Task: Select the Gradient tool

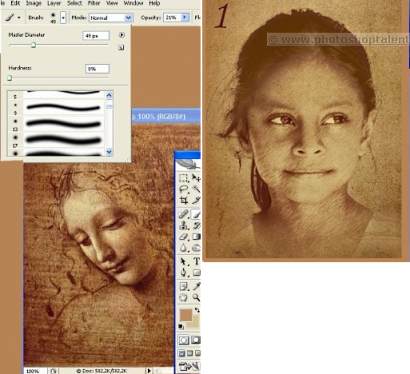Action: pos(196,237)
